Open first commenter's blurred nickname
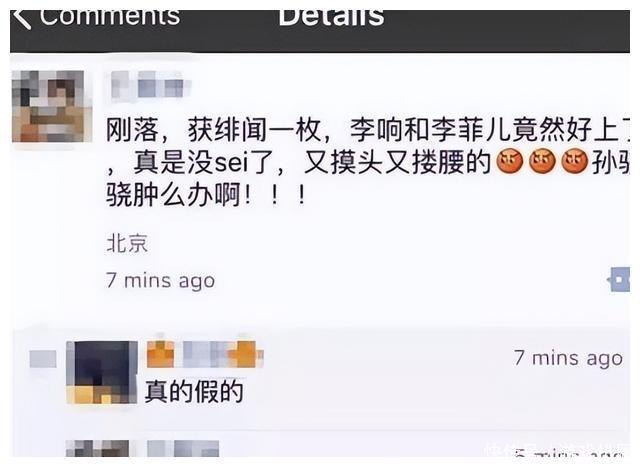The width and height of the screenshot is (640, 467). click(x=205, y=354)
